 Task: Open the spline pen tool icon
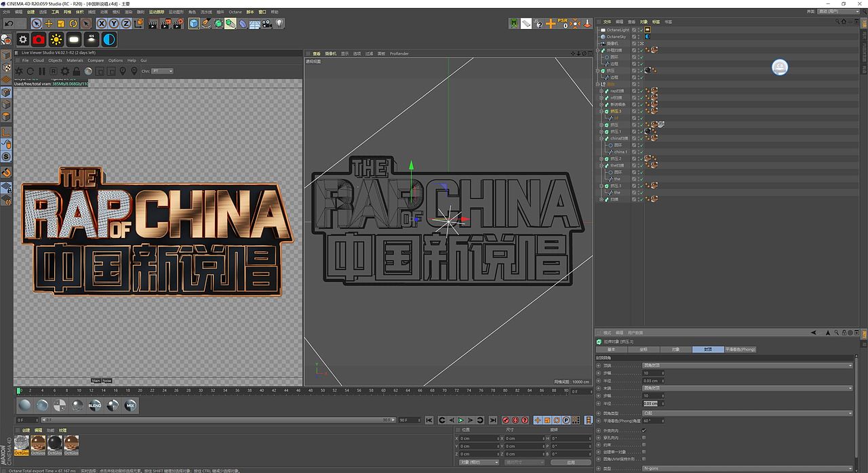click(206, 24)
